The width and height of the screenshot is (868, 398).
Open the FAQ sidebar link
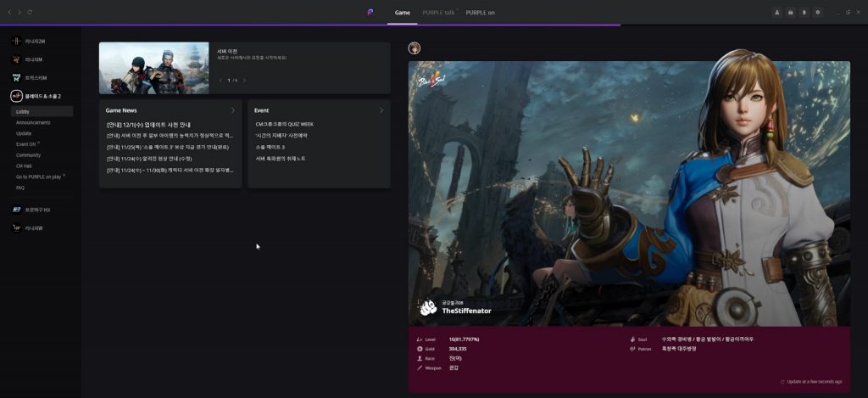[x=20, y=188]
